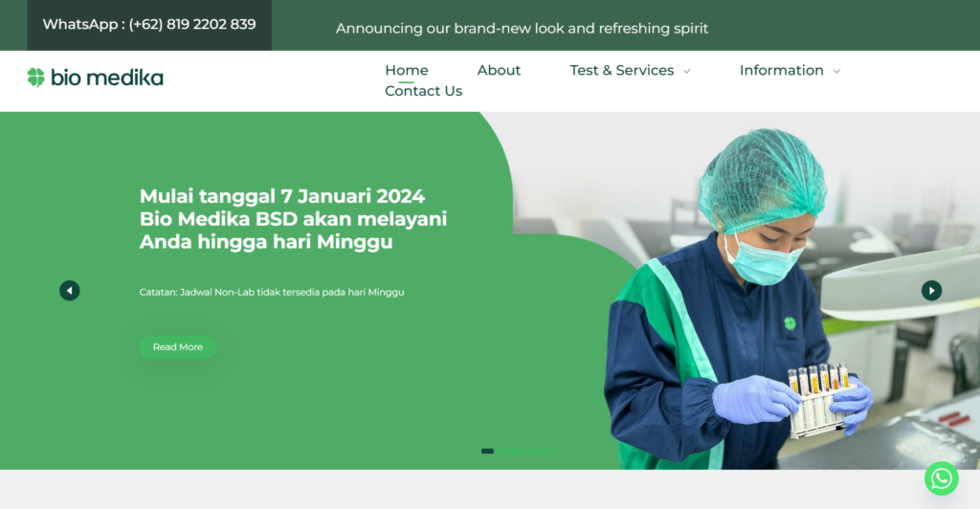980x509 pixels.
Task: Open the Test & Services menu
Action: (x=622, y=71)
